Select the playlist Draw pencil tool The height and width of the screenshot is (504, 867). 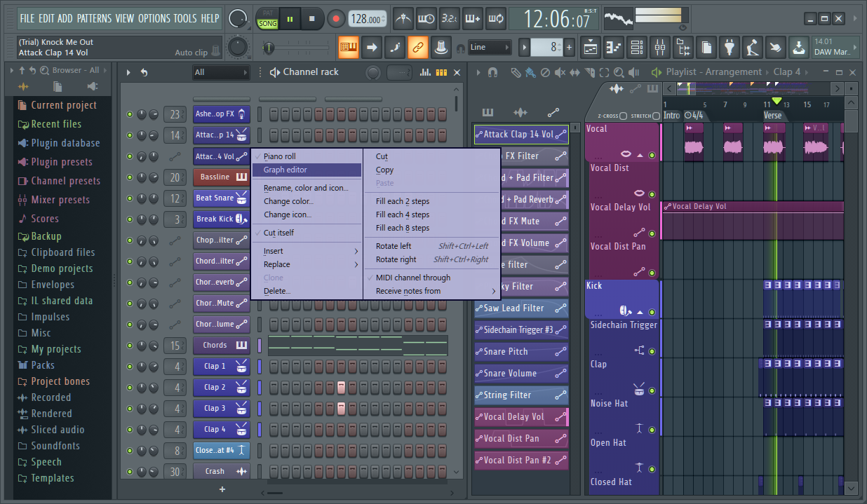pyautogui.click(x=516, y=72)
